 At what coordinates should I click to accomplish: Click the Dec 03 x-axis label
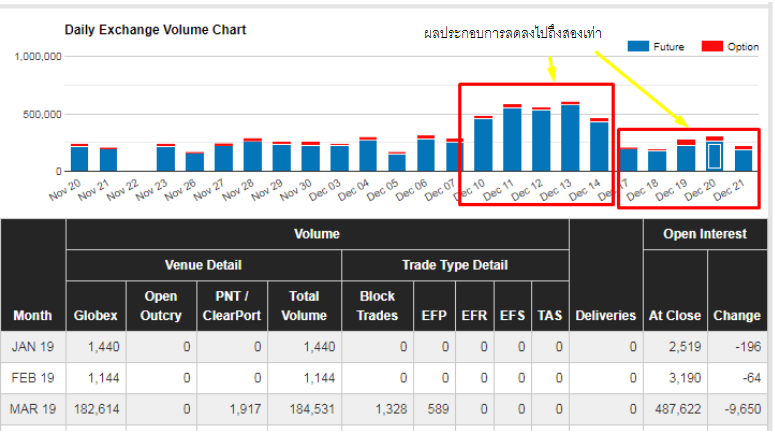pos(325,190)
